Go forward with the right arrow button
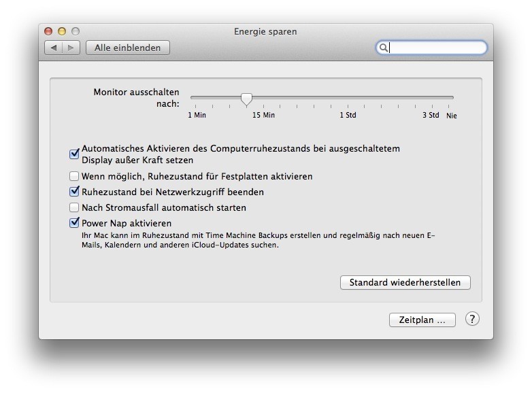The height and width of the screenshot is (393, 532). click(x=71, y=48)
